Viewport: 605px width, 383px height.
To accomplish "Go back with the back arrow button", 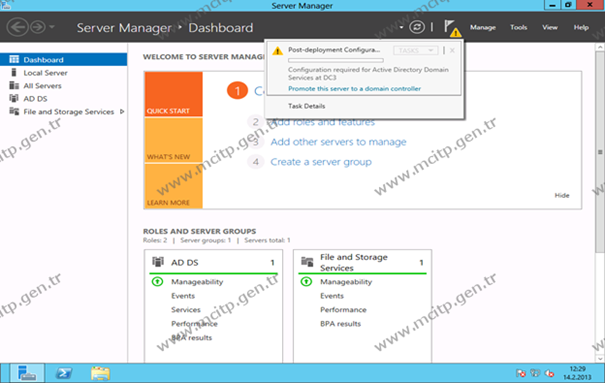I will (x=17, y=27).
